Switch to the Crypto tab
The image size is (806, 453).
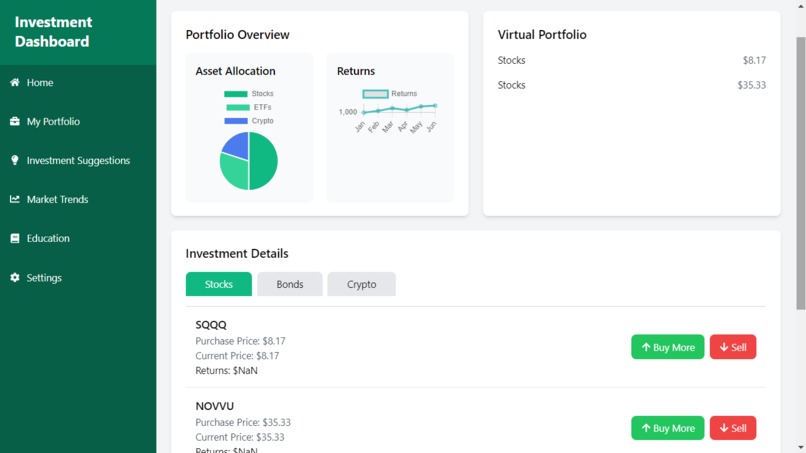pyautogui.click(x=361, y=284)
